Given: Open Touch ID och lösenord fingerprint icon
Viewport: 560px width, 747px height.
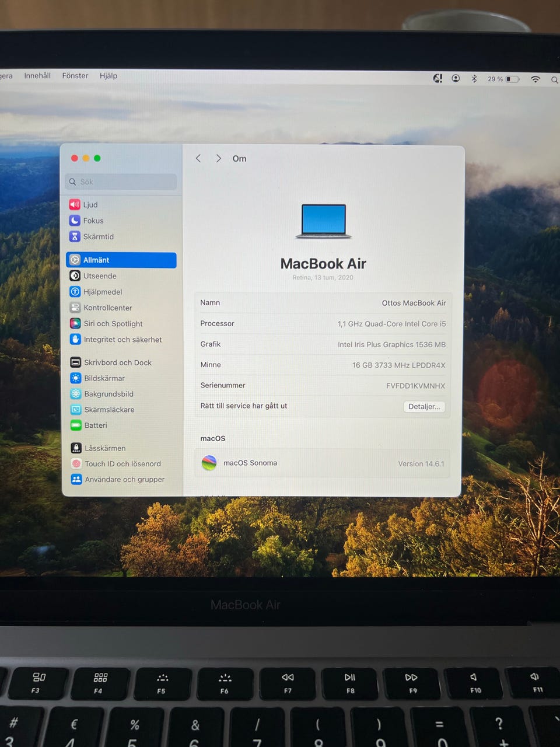Looking at the screenshot, I should pos(76,464).
